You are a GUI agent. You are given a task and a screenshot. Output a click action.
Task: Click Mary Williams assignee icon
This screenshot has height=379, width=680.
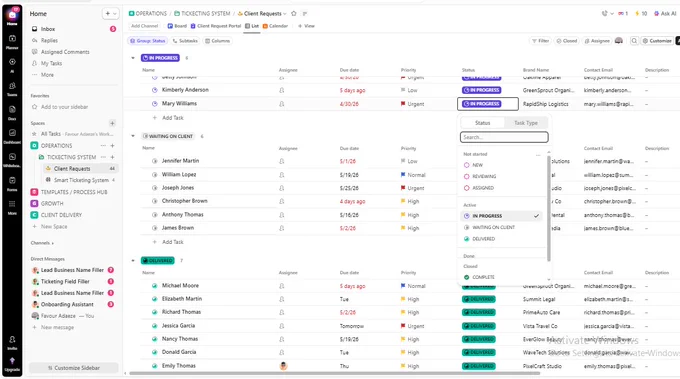pyautogui.click(x=282, y=104)
